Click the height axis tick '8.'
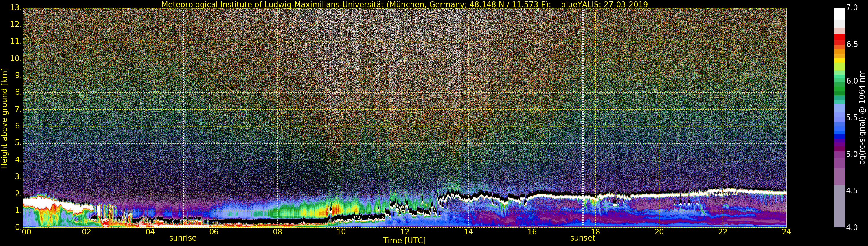 tap(18, 92)
